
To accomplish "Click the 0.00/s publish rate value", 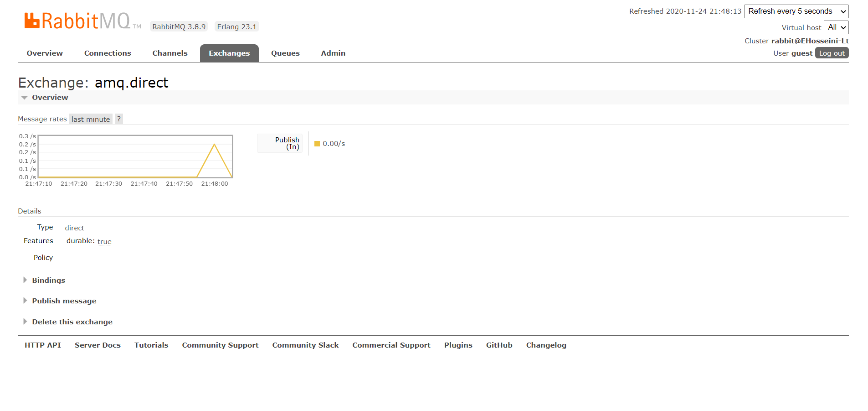I will click(x=334, y=144).
